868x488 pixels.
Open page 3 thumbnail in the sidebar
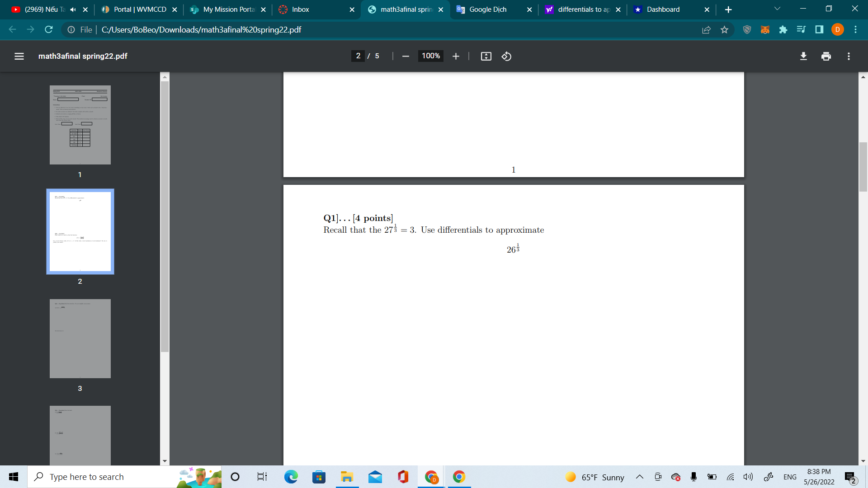tap(80, 338)
